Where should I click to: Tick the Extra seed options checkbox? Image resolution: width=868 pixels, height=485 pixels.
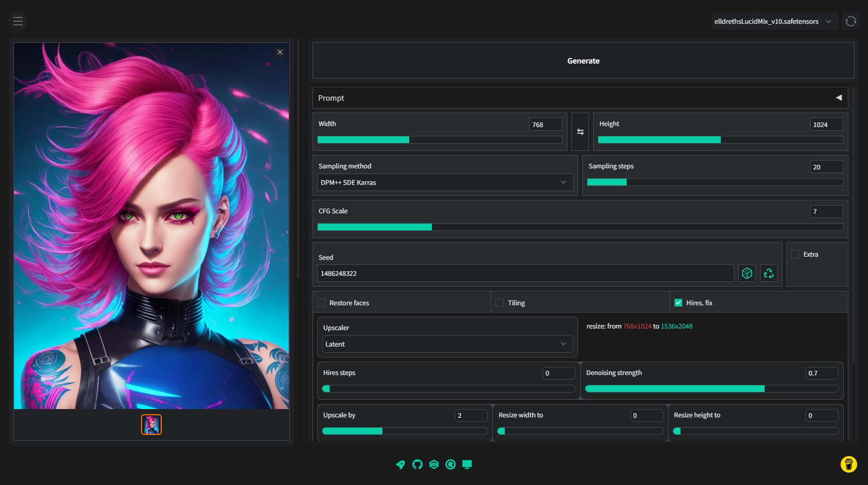pos(795,254)
